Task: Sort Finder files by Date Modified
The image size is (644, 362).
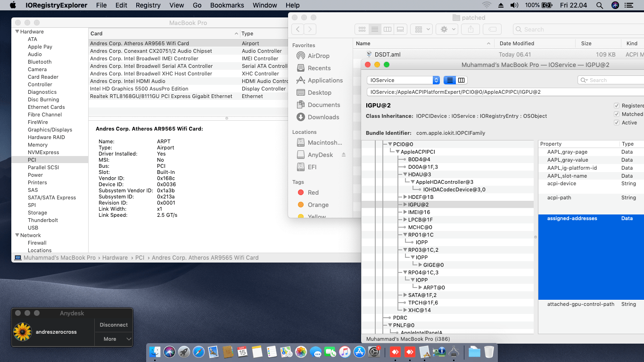Action: point(535,43)
